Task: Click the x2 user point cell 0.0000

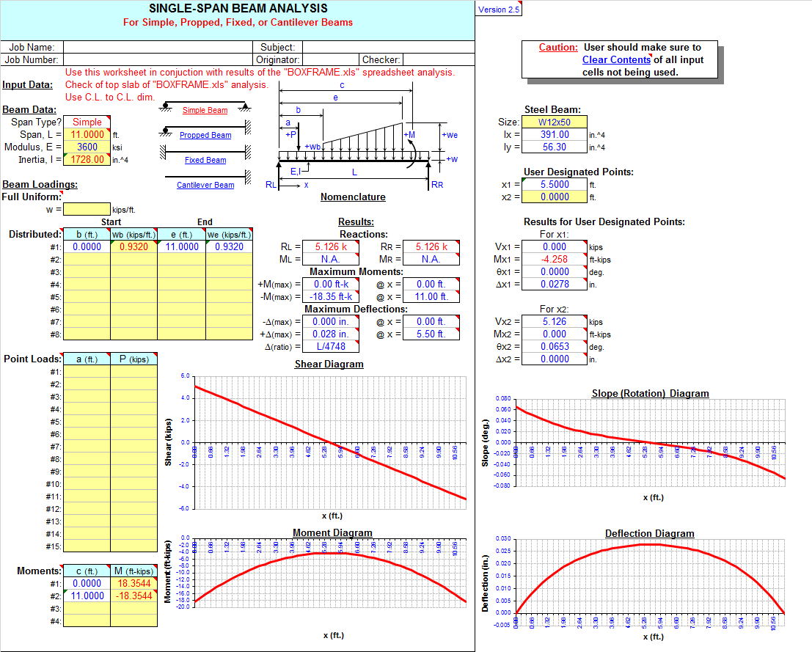Action: [x=554, y=197]
